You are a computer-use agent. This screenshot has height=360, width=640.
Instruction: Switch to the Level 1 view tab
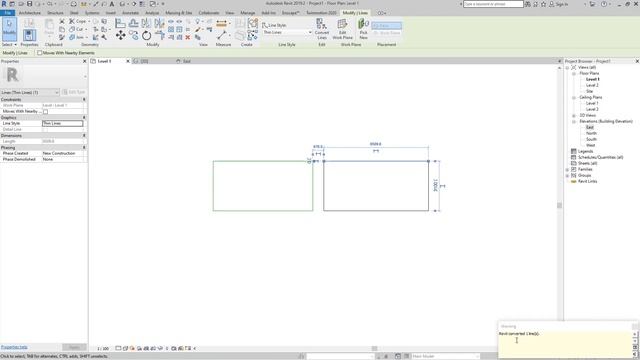click(104, 61)
